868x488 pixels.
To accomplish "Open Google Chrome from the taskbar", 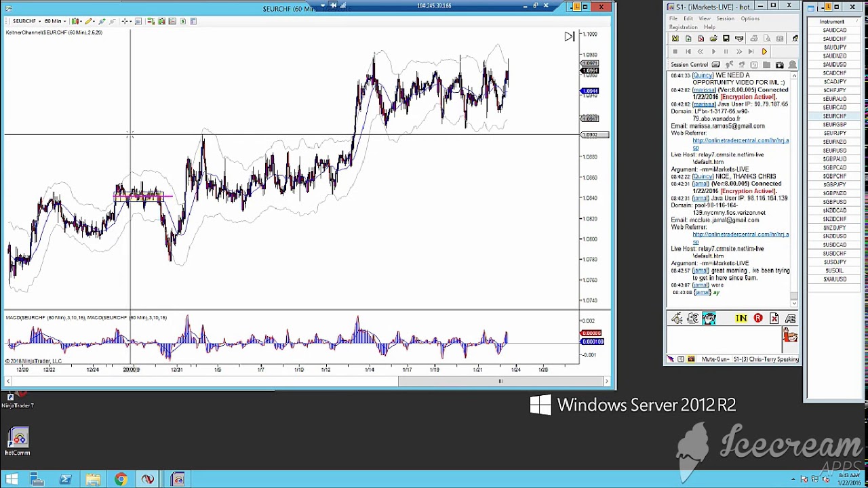I will [x=120, y=480].
